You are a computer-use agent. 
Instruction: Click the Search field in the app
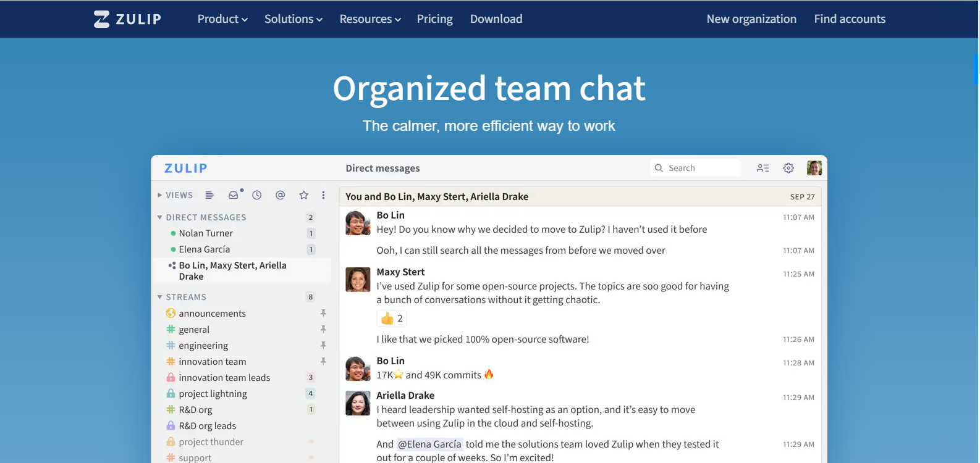696,168
